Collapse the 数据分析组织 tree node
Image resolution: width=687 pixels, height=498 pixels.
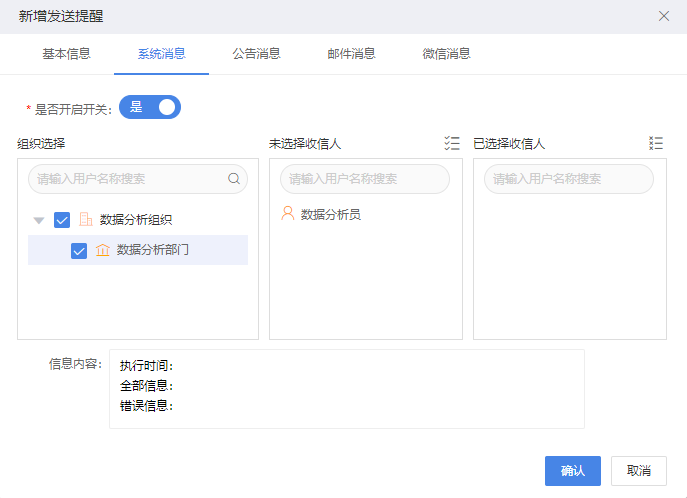[x=39, y=220]
